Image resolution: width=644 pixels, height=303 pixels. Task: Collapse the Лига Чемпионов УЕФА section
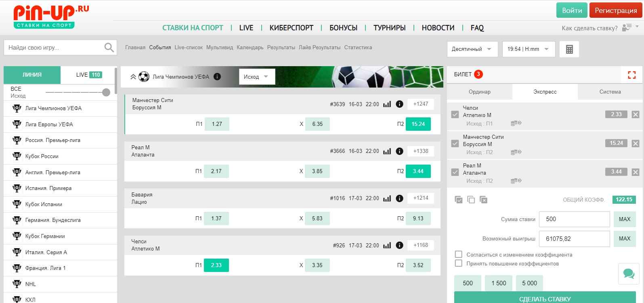(133, 77)
